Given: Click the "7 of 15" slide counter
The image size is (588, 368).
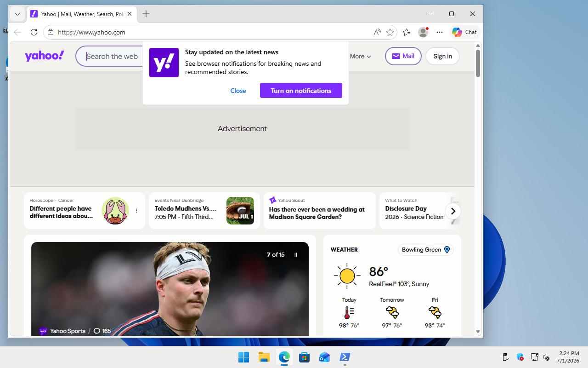Looking at the screenshot, I should 276,255.
